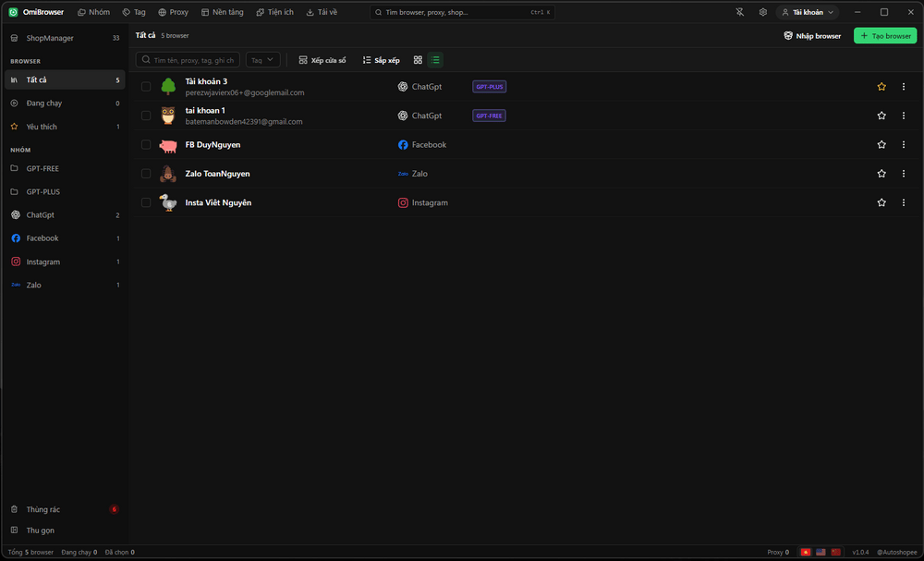
Task: Open the Tag filter dropdown
Action: pyautogui.click(x=262, y=60)
